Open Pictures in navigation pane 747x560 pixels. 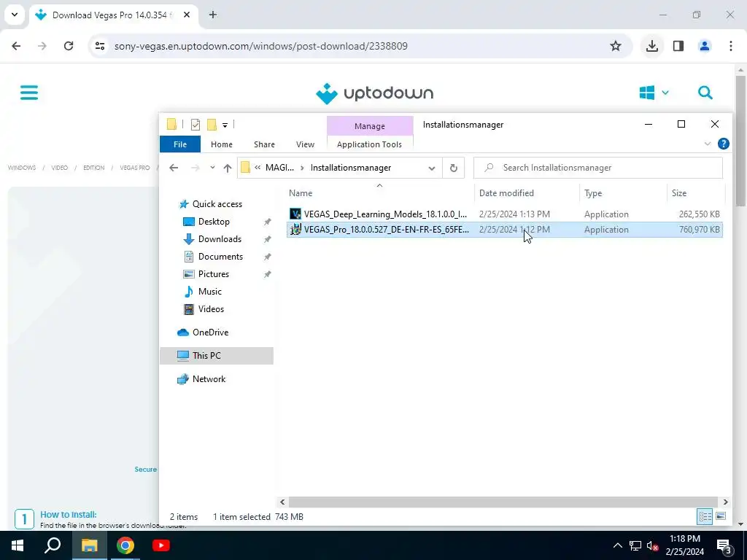tap(214, 274)
